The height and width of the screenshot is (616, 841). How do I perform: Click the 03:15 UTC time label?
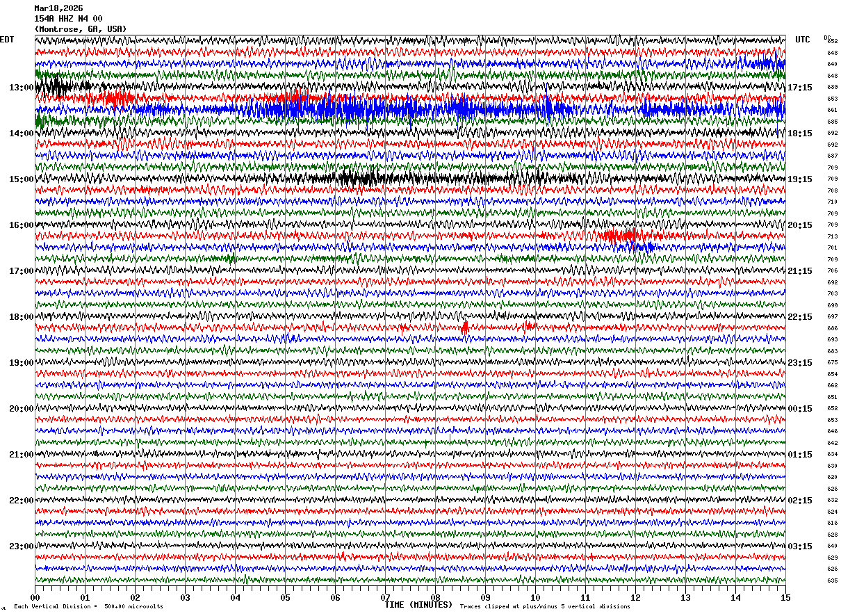tap(799, 546)
